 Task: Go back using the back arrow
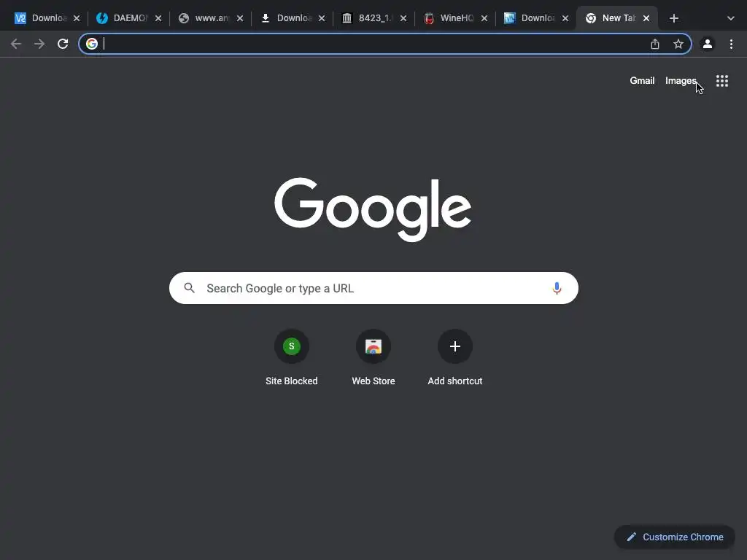coord(16,44)
